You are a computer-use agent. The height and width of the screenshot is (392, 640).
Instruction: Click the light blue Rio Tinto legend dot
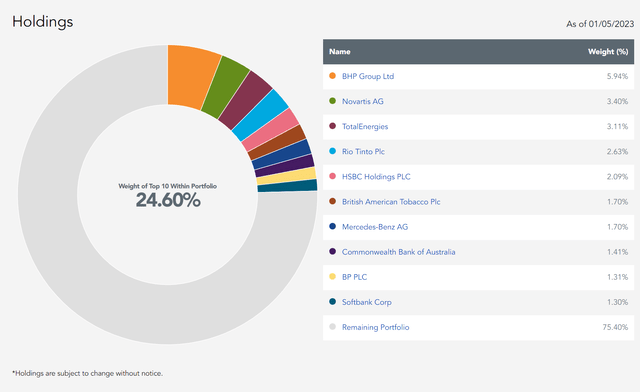332,151
